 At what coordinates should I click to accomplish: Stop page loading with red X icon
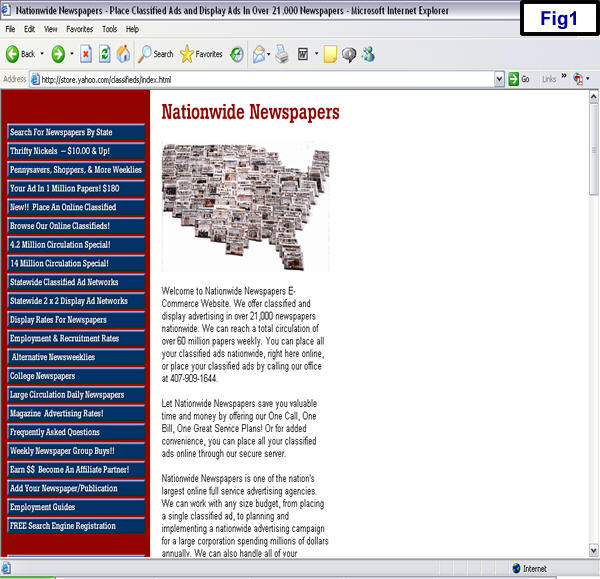pyautogui.click(x=86, y=54)
